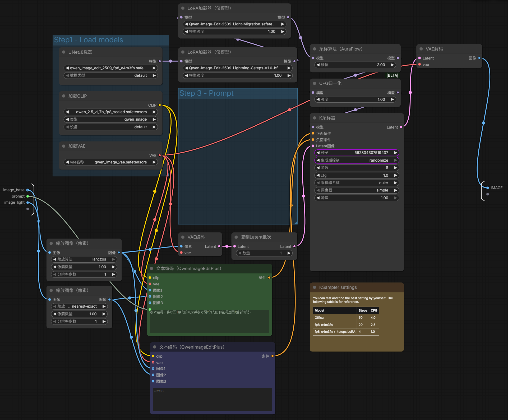Click the red VAE output socket
Viewport: 508px width, 420px height.
[160, 155]
